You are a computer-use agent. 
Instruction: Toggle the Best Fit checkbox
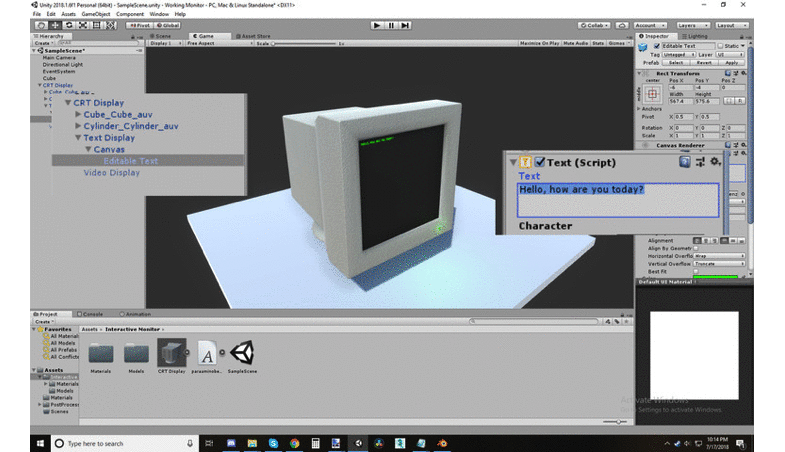[696, 271]
